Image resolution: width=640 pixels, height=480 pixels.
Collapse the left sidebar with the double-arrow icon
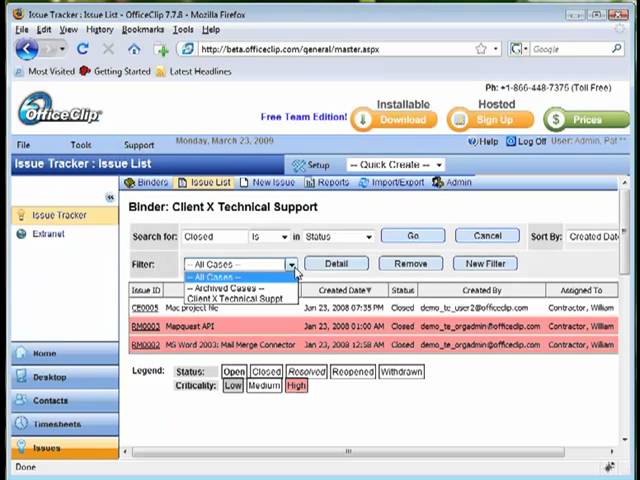110,198
